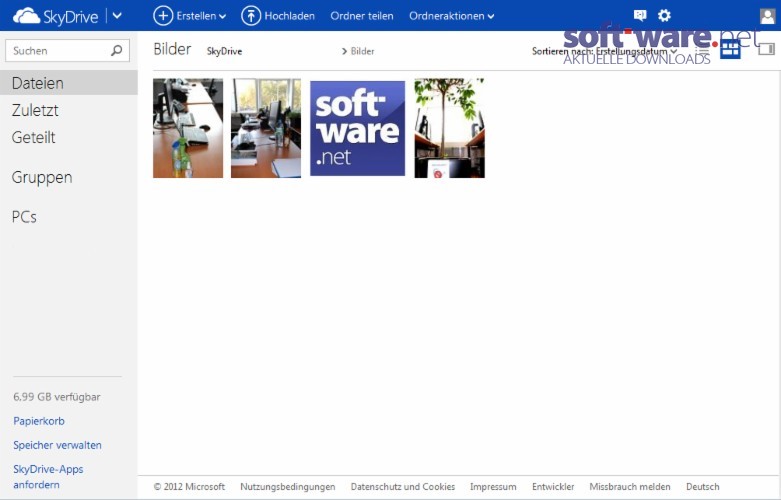Open the office window photo thumbnail

tap(266, 128)
